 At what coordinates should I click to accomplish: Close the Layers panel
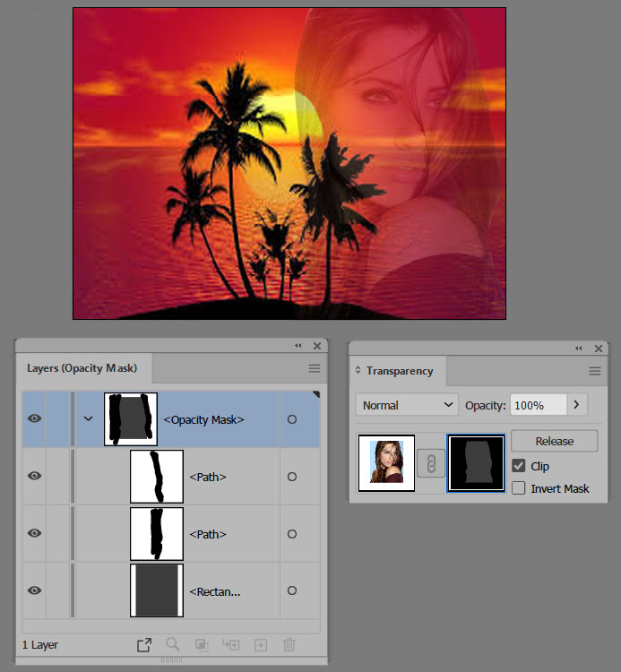tap(317, 346)
